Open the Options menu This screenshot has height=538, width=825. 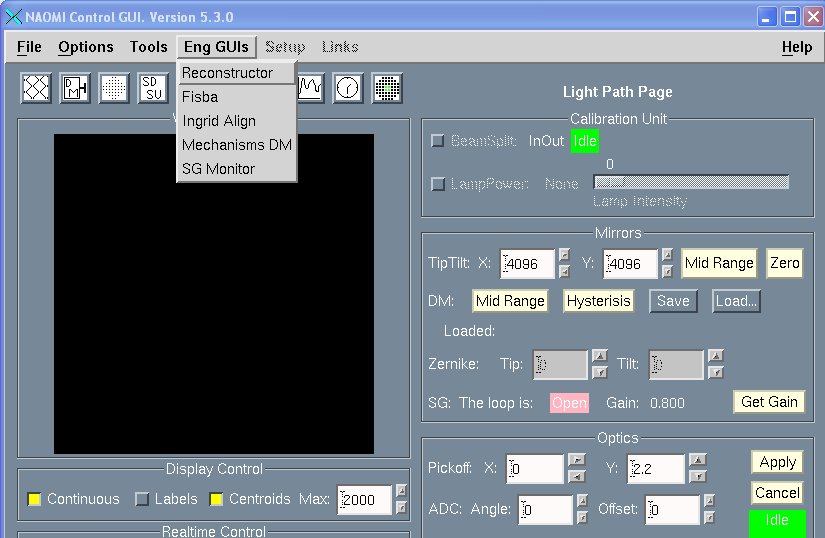click(86, 47)
